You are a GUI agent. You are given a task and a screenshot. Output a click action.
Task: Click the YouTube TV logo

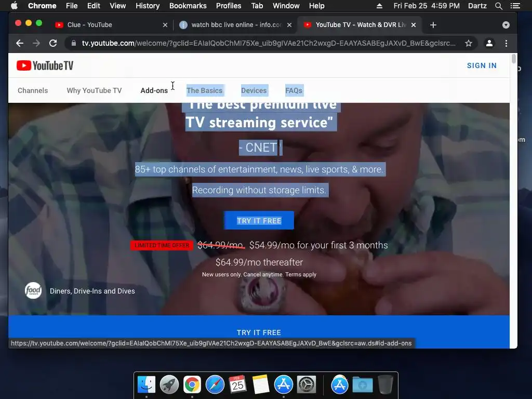(45, 65)
